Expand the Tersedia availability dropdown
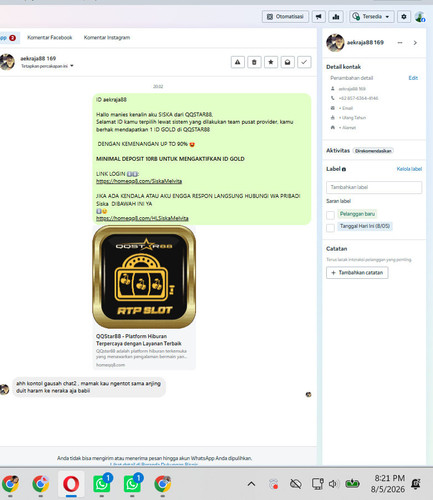The width and height of the screenshot is (433, 500). [372, 16]
